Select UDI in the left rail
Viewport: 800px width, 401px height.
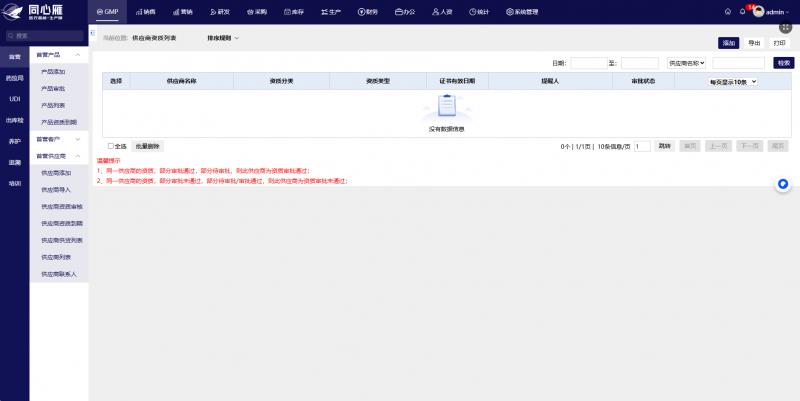[x=15, y=99]
